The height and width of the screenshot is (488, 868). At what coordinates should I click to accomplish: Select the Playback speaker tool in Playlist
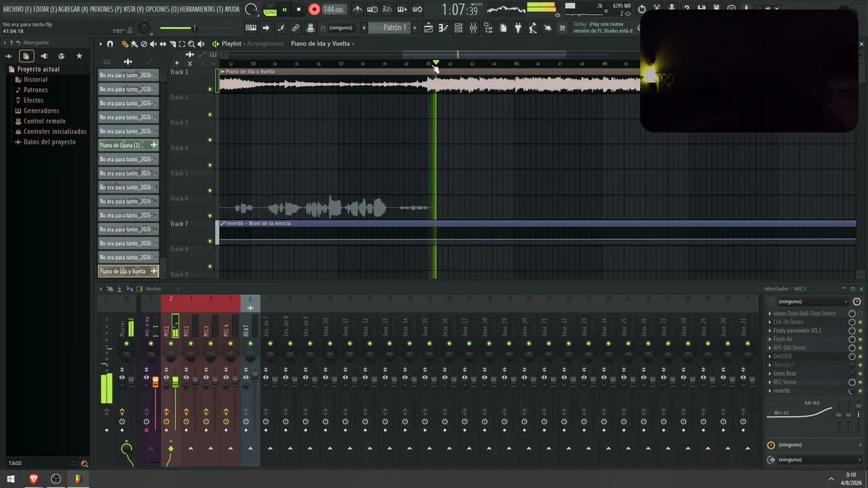pyautogui.click(x=201, y=44)
